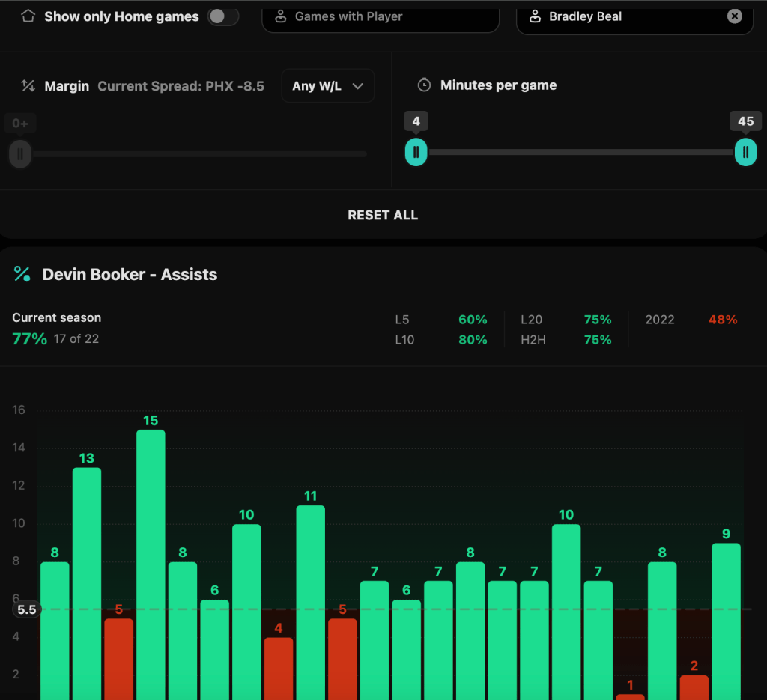Click the home icon beside Show only Home games
The image size is (767, 700).
[x=28, y=16]
